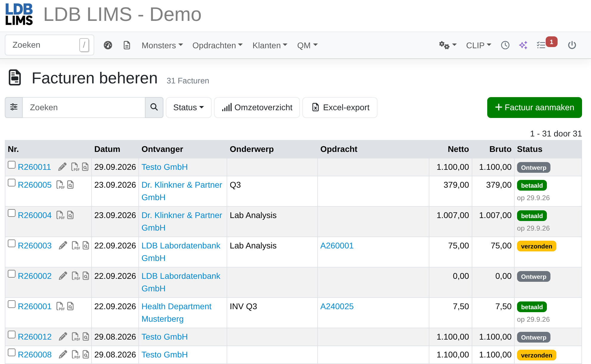Open order link A260001
Screen dimensions: 591x364
337,246
